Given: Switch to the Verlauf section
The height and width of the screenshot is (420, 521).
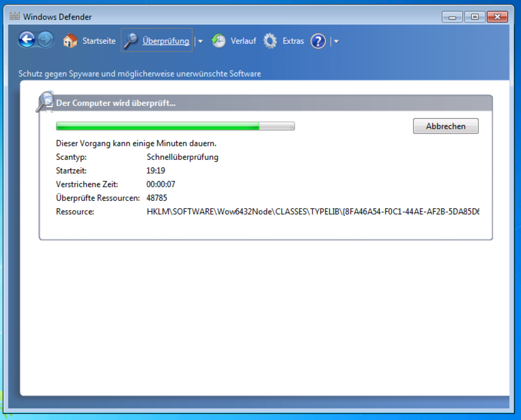Looking at the screenshot, I should pyautogui.click(x=243, y=40).
